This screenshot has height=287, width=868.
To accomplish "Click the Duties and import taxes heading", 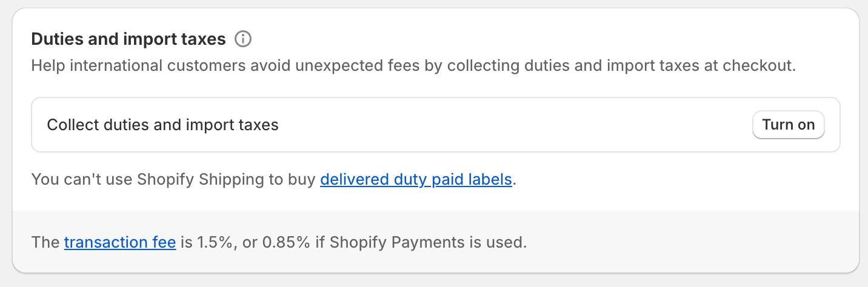I will click(129, 39).
